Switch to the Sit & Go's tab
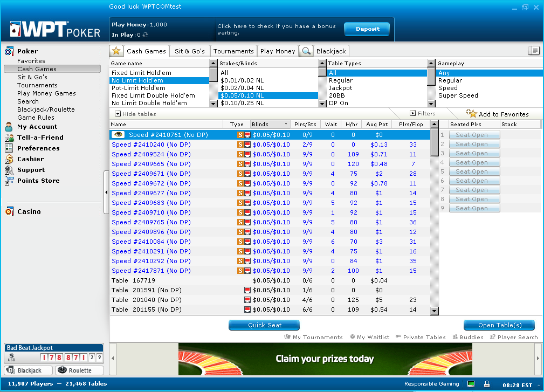This screenshot has width=544, height=392. pyautogui.click(x=190, y=51)
